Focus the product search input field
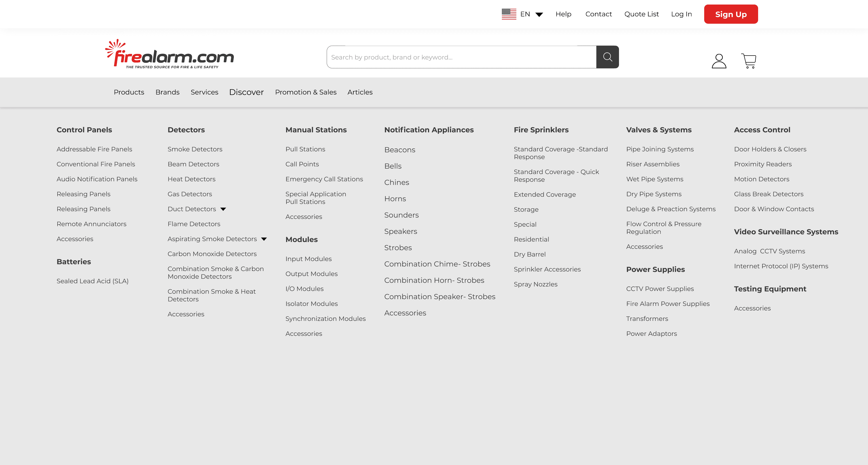This screenshot has height=465, width=868. click(461, 57)
